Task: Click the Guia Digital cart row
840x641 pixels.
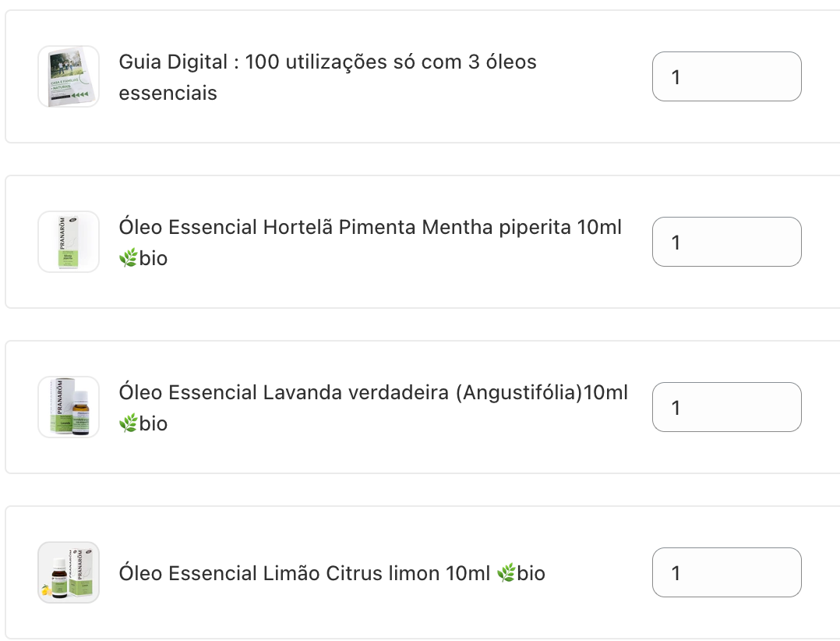Action: pos(421,76)
